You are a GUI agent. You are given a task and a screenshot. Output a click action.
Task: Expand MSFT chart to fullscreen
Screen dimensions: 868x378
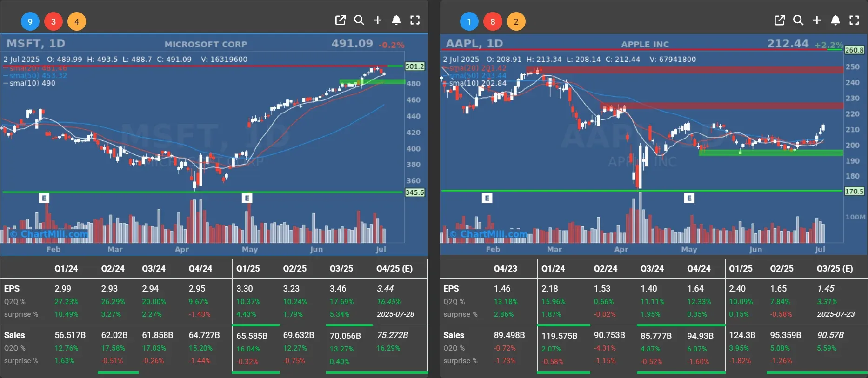point(415,20)
